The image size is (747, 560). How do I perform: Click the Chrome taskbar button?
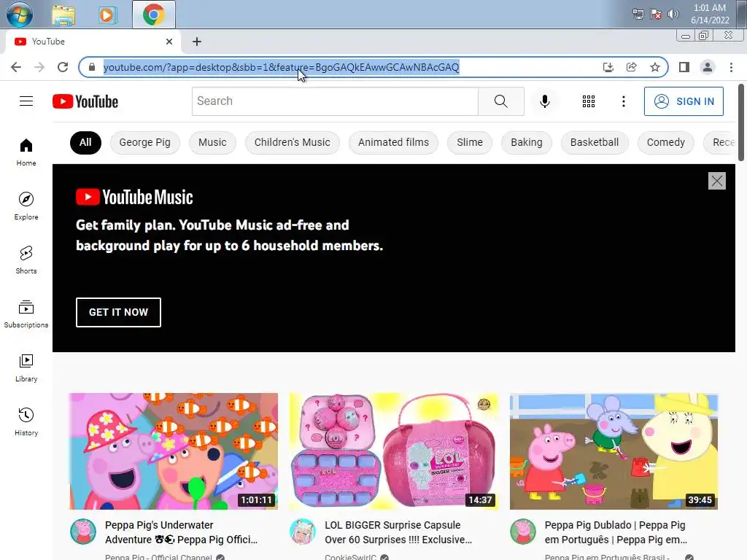(x=153, y=15)
